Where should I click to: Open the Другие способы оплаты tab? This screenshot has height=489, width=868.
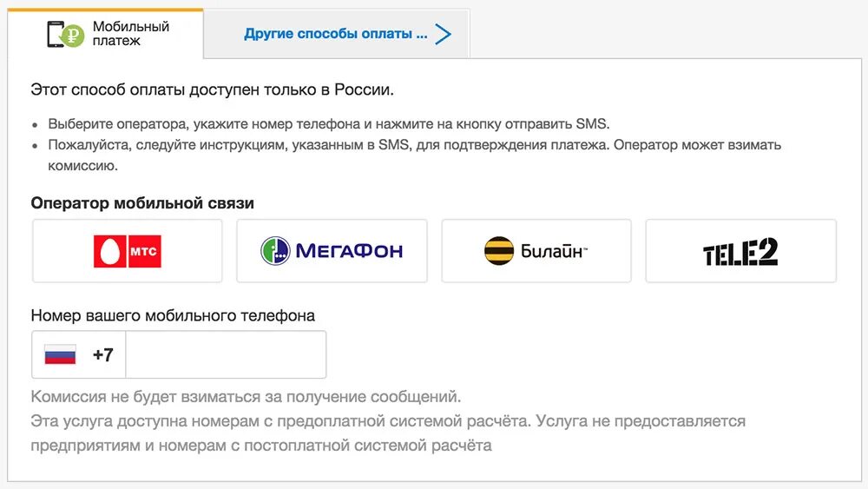(x=336, y=35)
